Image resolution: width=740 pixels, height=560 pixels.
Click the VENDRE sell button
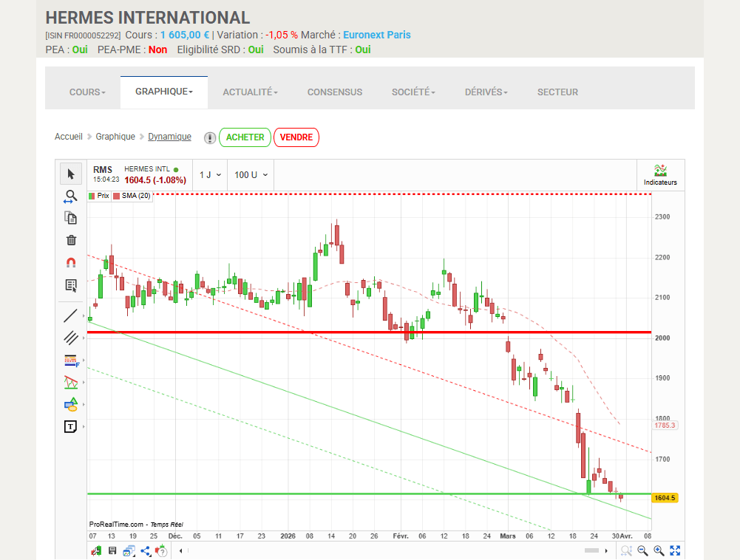click(296, 137)
